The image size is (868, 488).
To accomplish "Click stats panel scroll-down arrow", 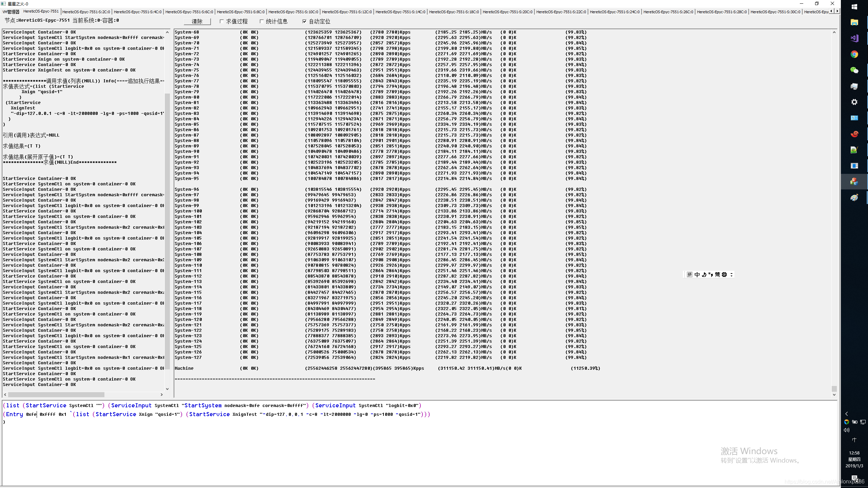I will coord(834,394).
